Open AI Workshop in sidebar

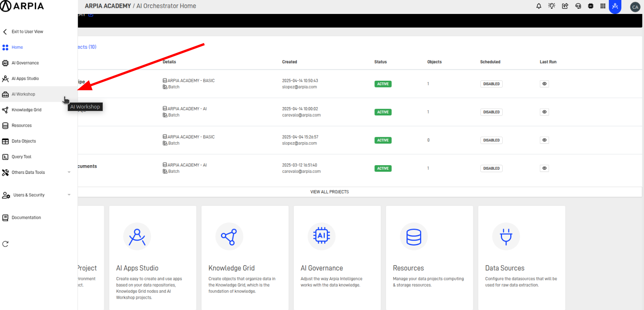pyautogui.click(x=23, y=94)
